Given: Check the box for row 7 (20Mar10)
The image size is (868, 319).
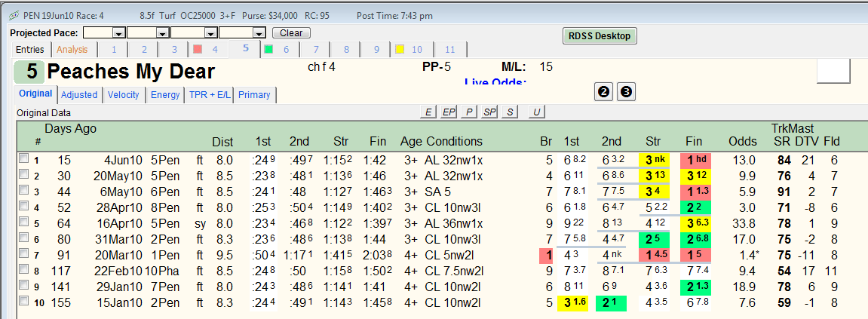Looking at the screenshot, I should click(x=24, y=253).
